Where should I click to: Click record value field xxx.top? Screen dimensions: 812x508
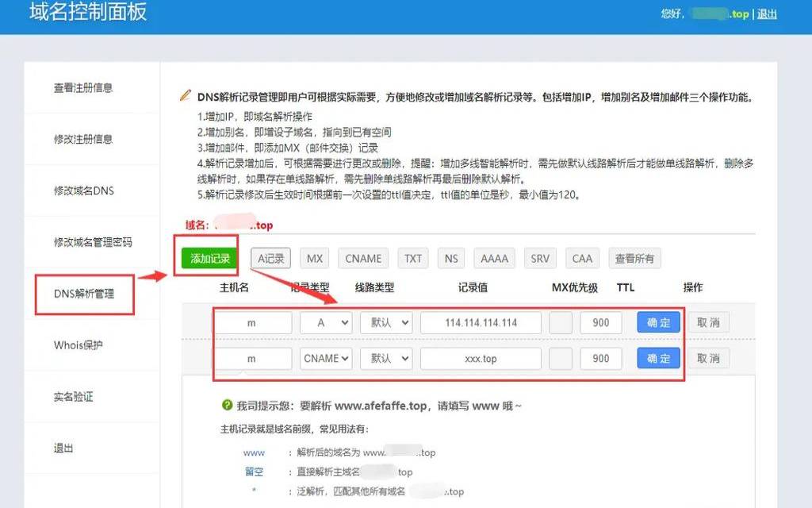[481, 358]
